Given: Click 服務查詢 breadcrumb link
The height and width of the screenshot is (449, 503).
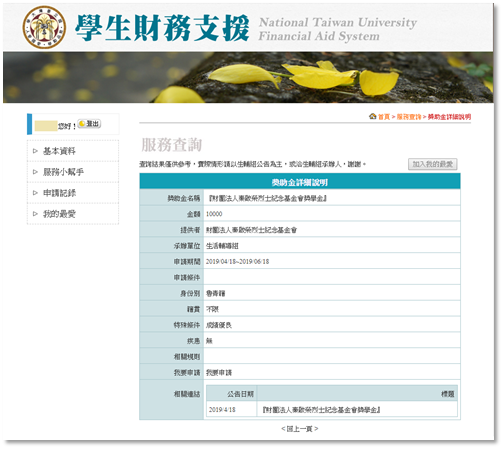Looking at the screenshot, I should (x=409, y=117).
